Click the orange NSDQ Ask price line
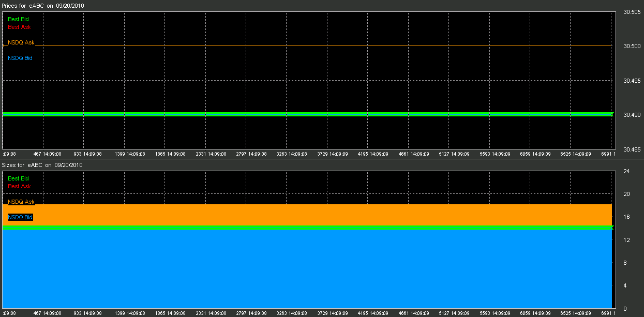 [307, 46]
